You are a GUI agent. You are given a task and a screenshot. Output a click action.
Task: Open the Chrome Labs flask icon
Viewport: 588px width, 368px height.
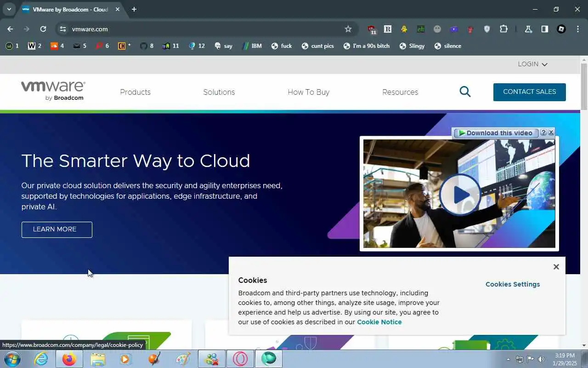[x=528, y=29]
